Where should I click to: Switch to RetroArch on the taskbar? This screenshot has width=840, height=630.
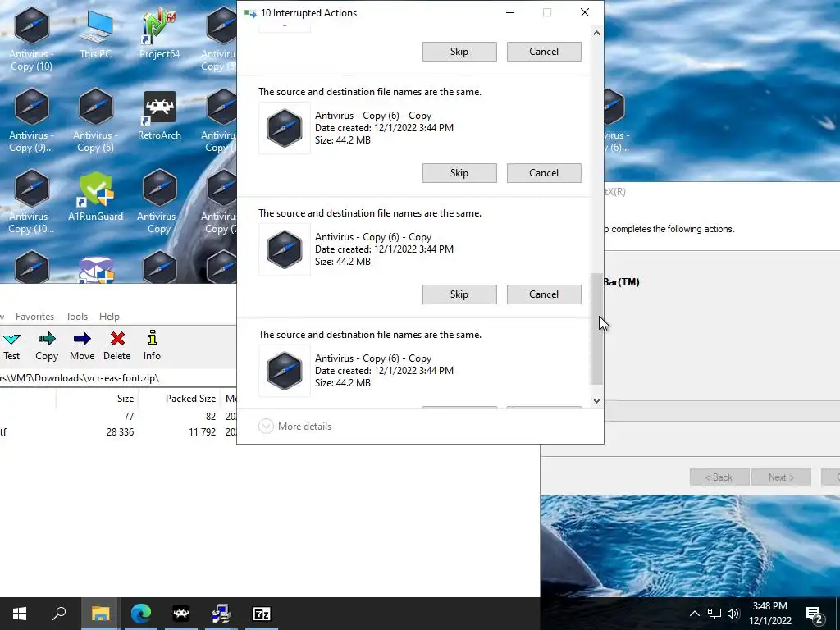click(181, 614)
